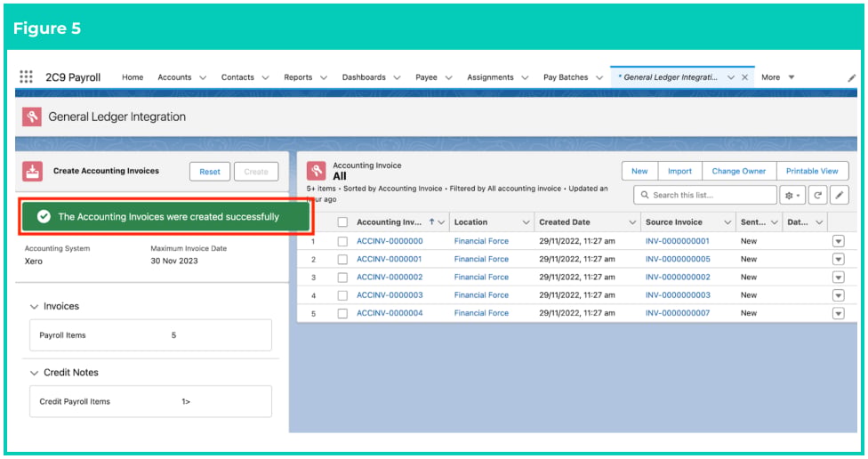Click the Credit Payroll Items row
Image resolution: width=868 pixels, height=459 pixels.
[x=150, y=401]
